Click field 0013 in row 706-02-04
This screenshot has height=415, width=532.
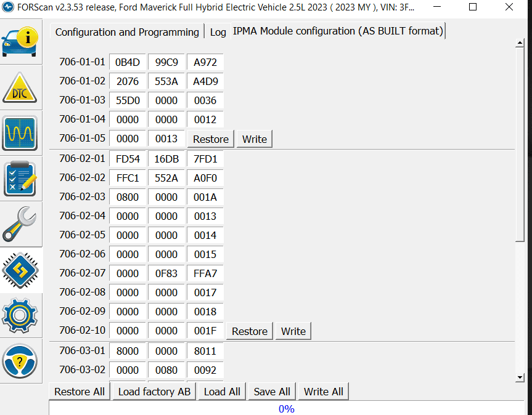click(205, 216)
